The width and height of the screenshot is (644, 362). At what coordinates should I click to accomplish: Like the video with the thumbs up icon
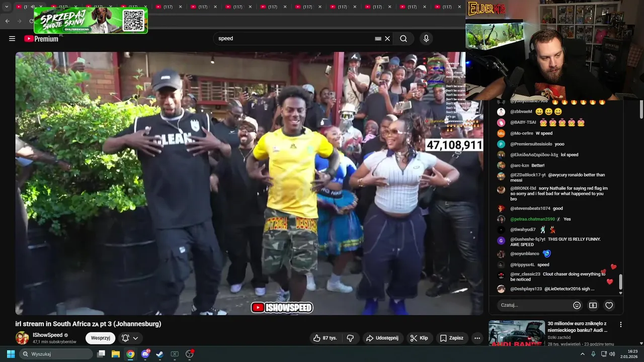point(317,338)
